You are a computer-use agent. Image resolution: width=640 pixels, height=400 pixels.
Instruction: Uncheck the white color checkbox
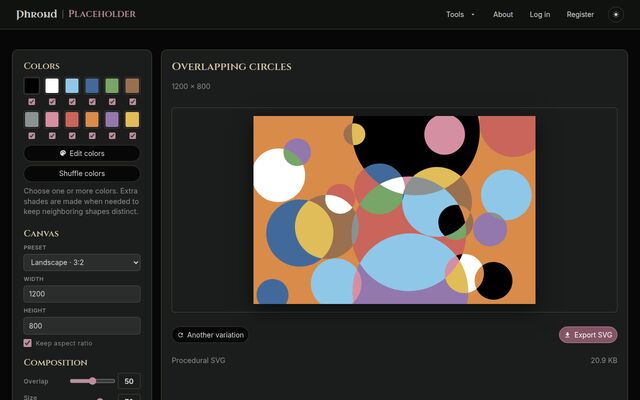click(52, 102)
